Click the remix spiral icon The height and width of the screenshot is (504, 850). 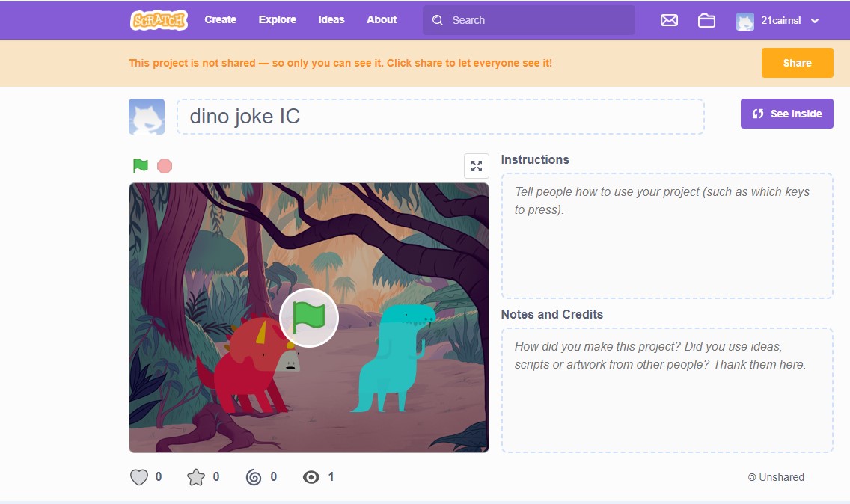254,477
